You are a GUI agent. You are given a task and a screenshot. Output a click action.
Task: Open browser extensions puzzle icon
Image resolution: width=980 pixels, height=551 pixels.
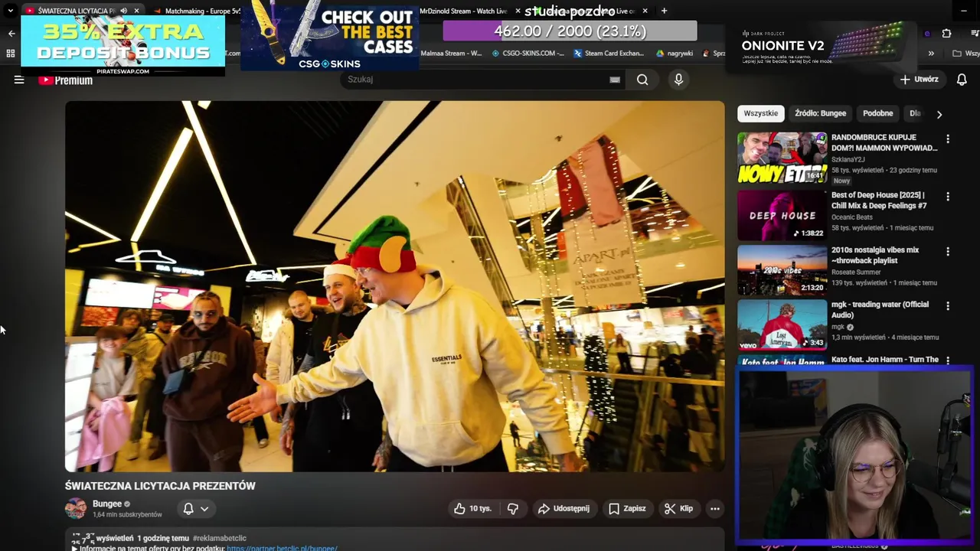point(946,34)
